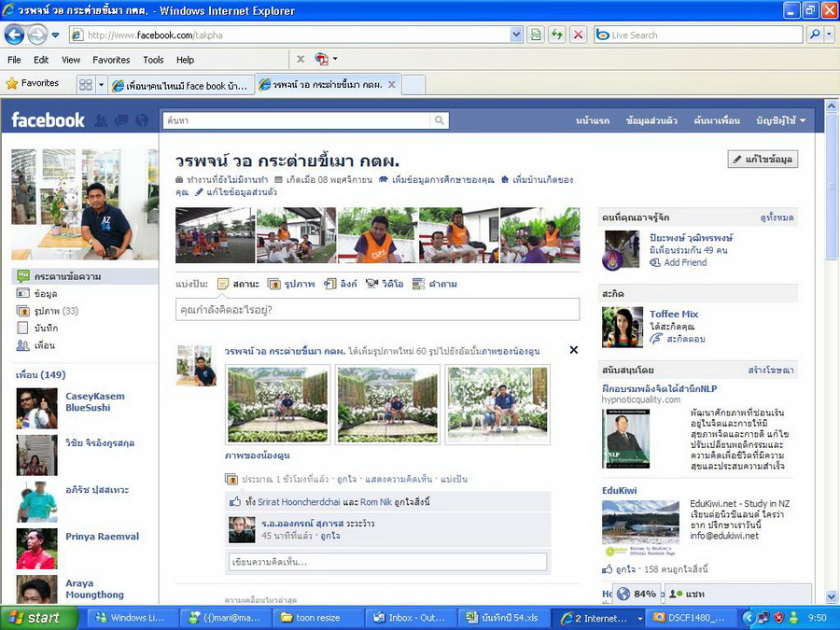Click the edit profile (แก้ไขข้อมูล) button
This screenshot has width=840, height=630.
coord(763,160)
